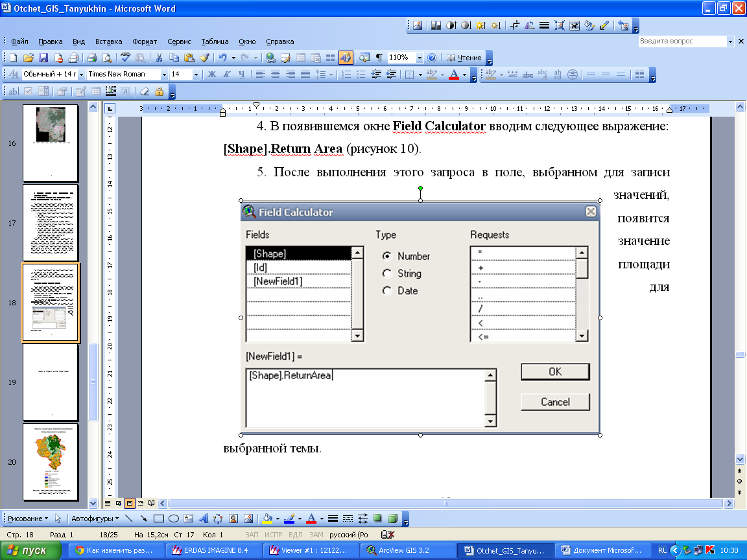Draw a line with drawing toolbar
The width and height of the screenshot is (747, 560).
[128, 519]
